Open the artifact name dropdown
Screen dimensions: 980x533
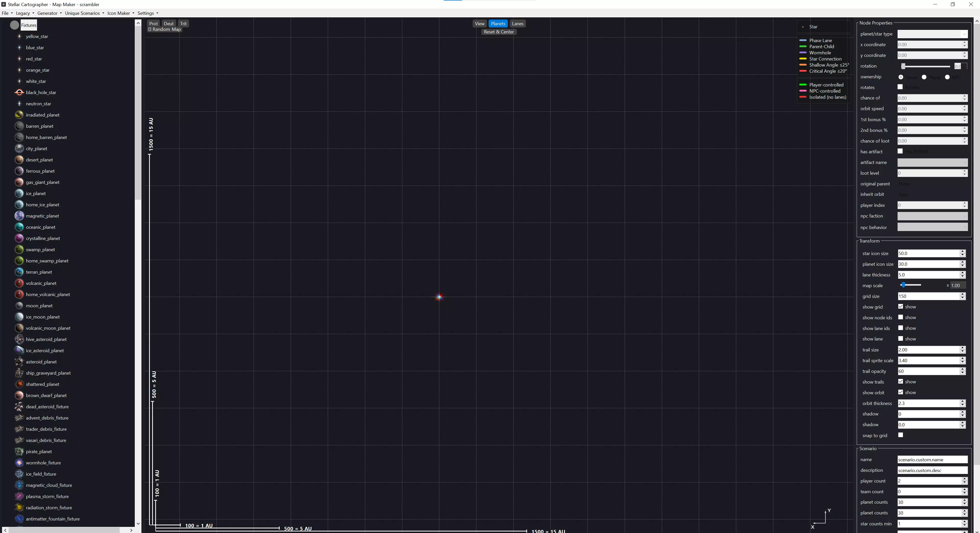point(932,162)
